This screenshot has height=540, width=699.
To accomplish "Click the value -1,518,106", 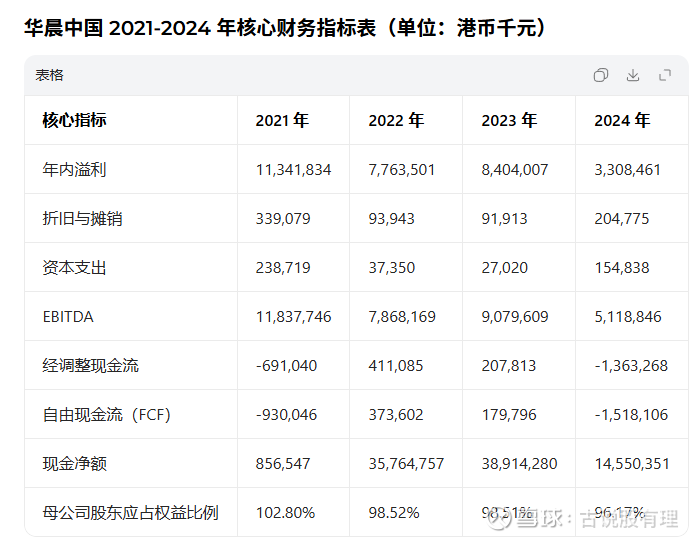I will tap(631, 415).
